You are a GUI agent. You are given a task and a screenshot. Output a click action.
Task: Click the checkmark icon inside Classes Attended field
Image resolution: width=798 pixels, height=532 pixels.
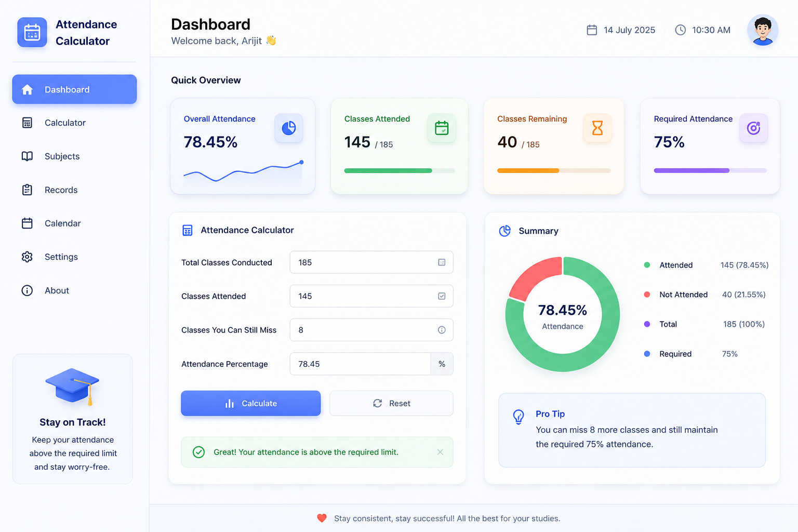point(442,296)
